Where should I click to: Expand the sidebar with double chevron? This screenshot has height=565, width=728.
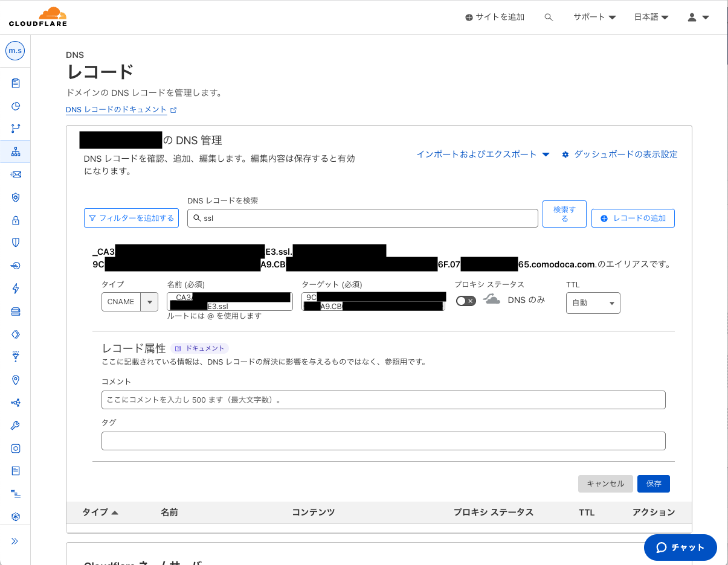click(x=15, y=541)
